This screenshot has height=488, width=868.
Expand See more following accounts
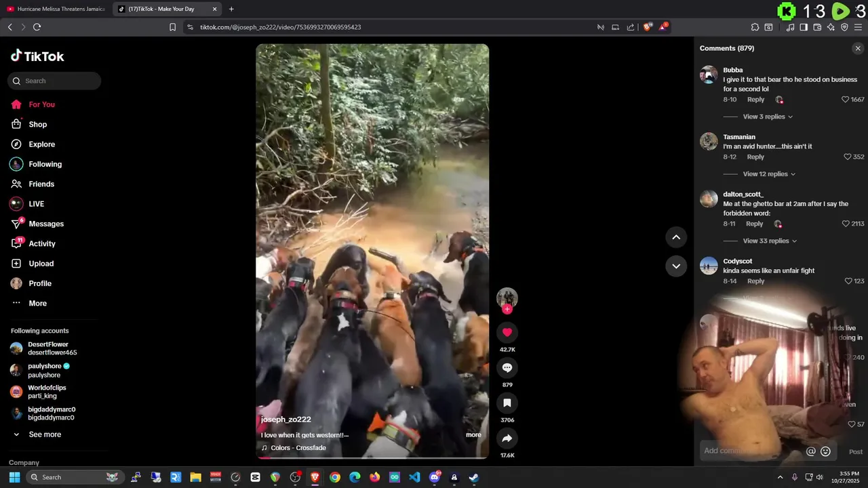[x=45, y=434]
